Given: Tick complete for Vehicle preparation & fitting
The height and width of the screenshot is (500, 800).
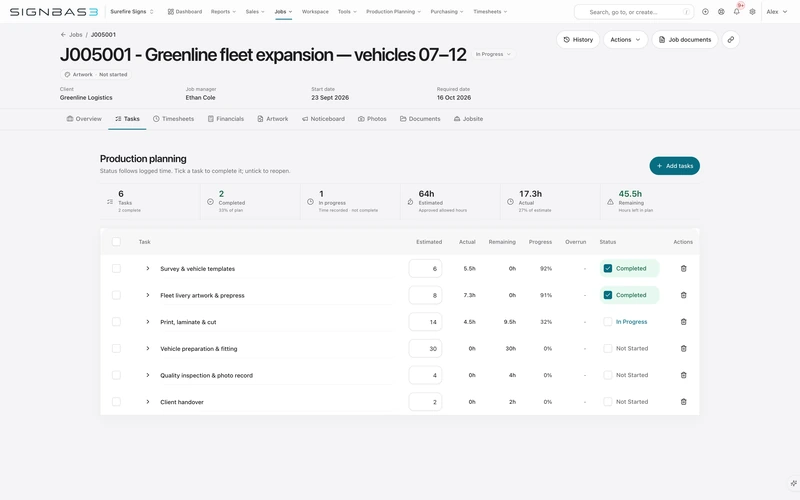Looking at the screenshot, I should coord(608,348).
